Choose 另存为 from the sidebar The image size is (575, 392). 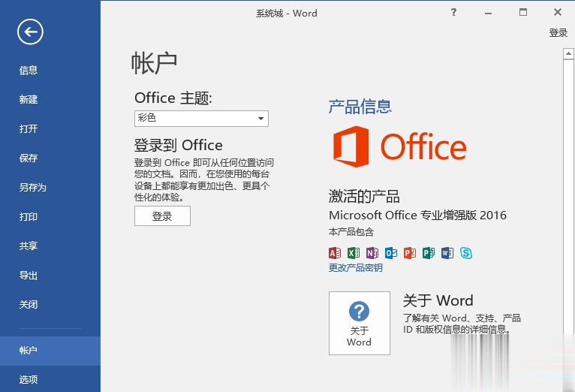pos(33,188)
